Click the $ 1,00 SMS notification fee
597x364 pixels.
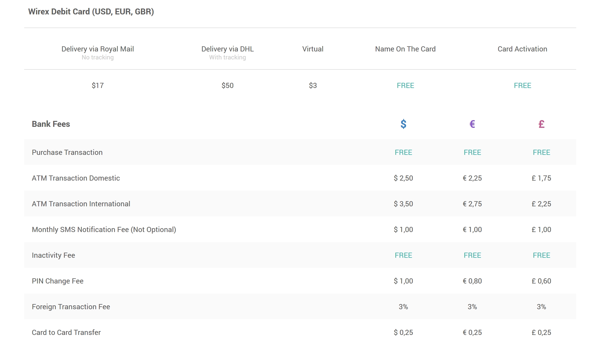point(403,229)
